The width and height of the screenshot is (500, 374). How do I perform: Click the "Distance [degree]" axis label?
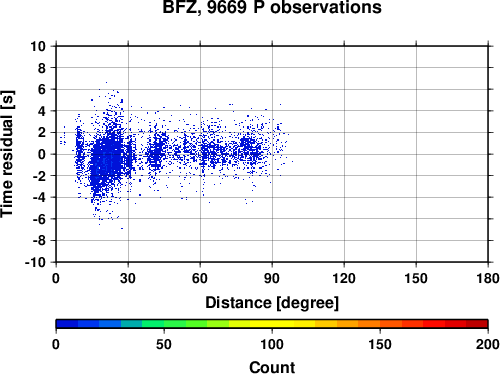tap(272, 303)
